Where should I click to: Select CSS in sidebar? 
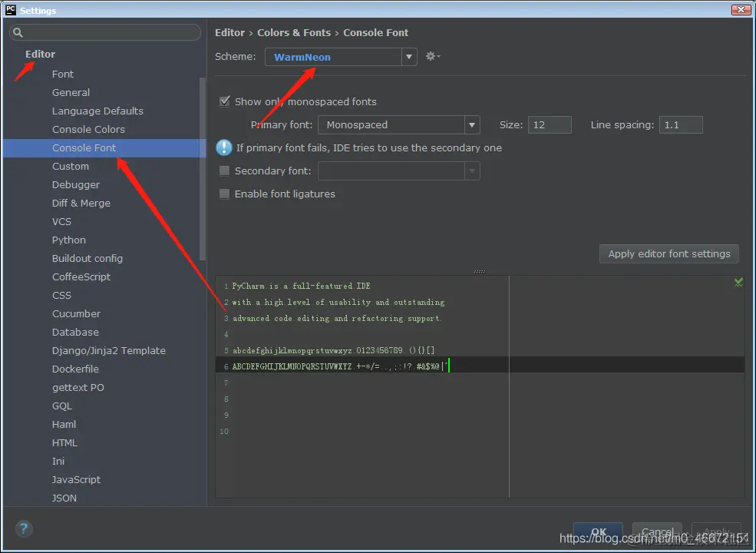point(61,295)
